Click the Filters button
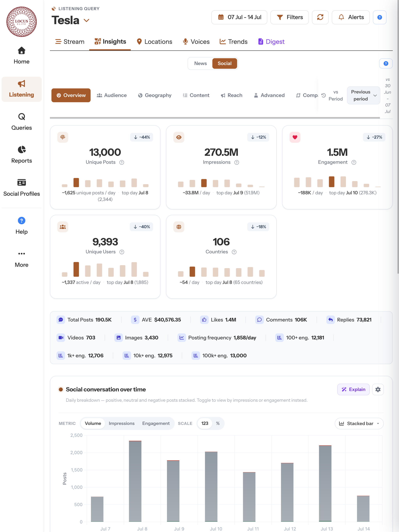 point(290,17)
